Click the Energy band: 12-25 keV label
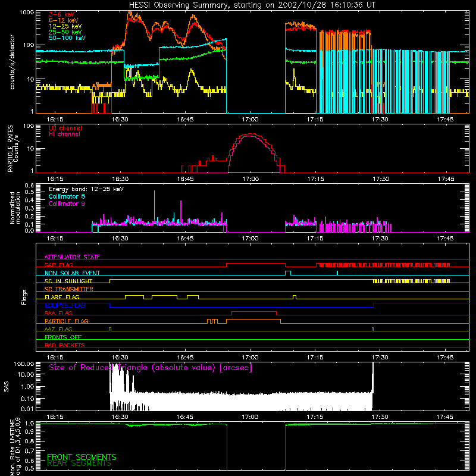The image size is (476, 476). (x=86, y=189)
